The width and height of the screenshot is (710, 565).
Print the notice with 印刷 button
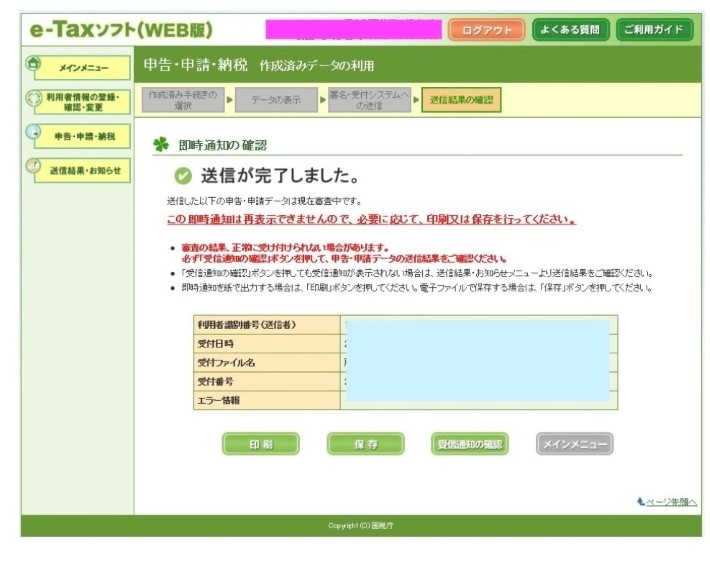260,444
